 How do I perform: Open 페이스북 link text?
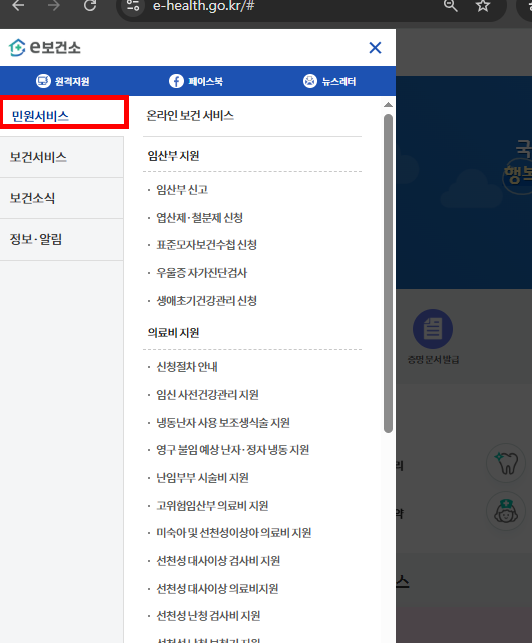205,81
